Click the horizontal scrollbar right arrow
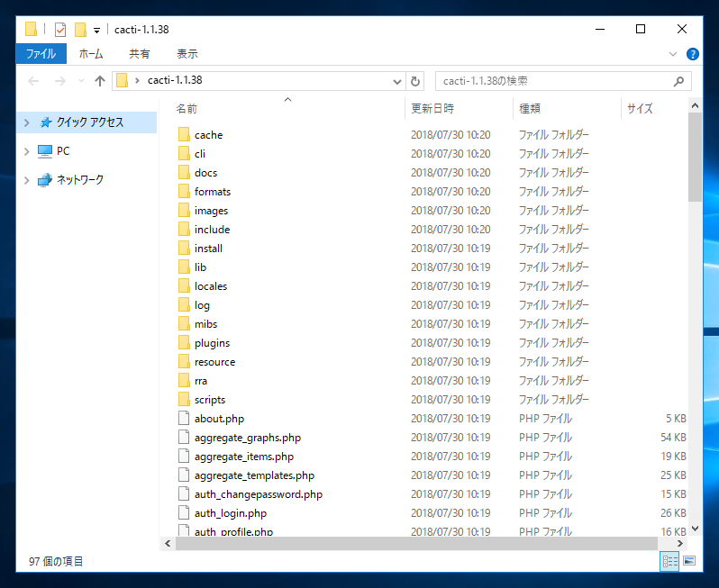The image size is (719, 588). [680, 544]
